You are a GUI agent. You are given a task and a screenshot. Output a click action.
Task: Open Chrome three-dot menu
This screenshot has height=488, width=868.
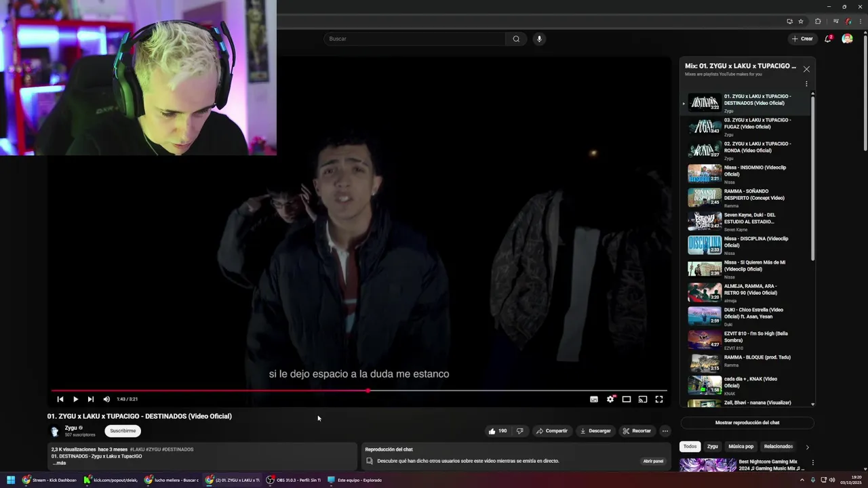pyautogui.click(x=861, y=21)
